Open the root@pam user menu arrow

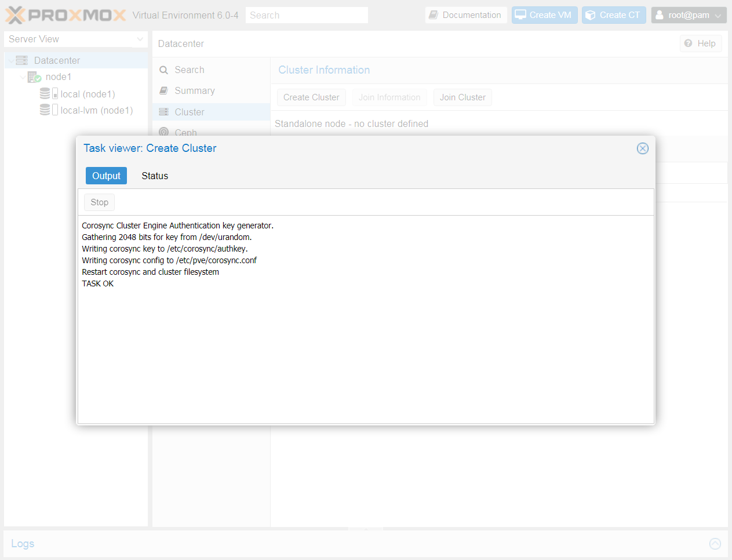(718, 16)
